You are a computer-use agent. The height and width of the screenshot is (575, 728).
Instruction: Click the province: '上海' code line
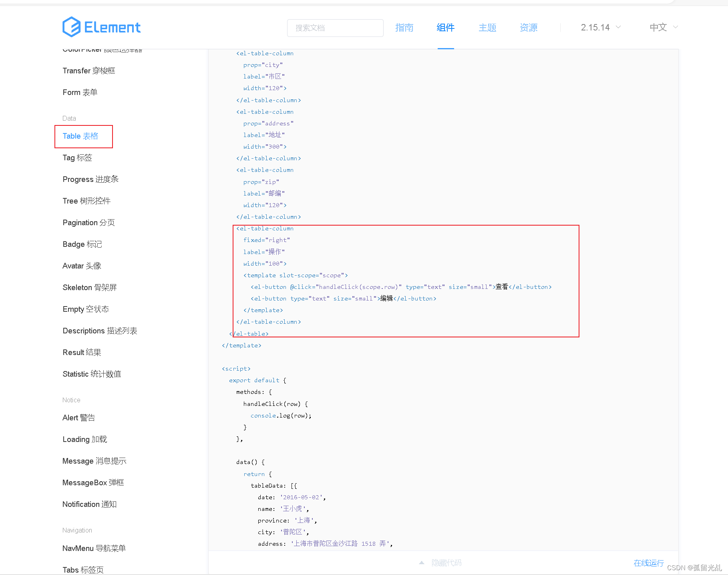click(287, 521)
